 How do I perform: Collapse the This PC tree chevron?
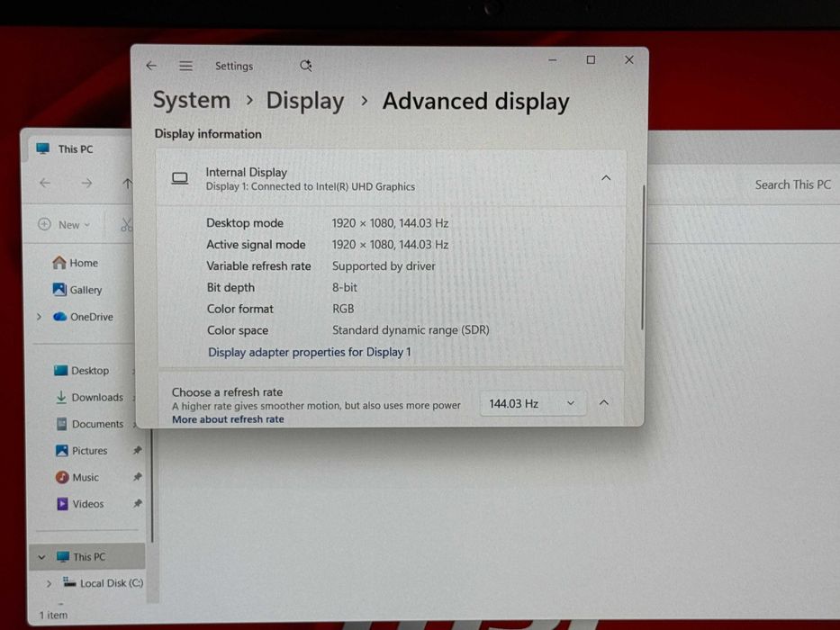(x=41, y=557)
